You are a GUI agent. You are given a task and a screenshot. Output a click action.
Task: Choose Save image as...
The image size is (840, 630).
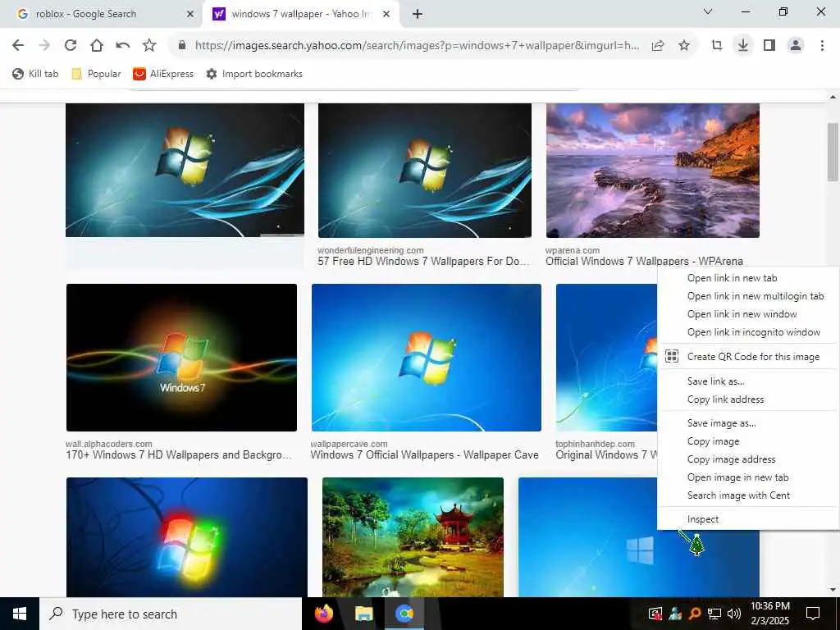click(x=748, y=423)
